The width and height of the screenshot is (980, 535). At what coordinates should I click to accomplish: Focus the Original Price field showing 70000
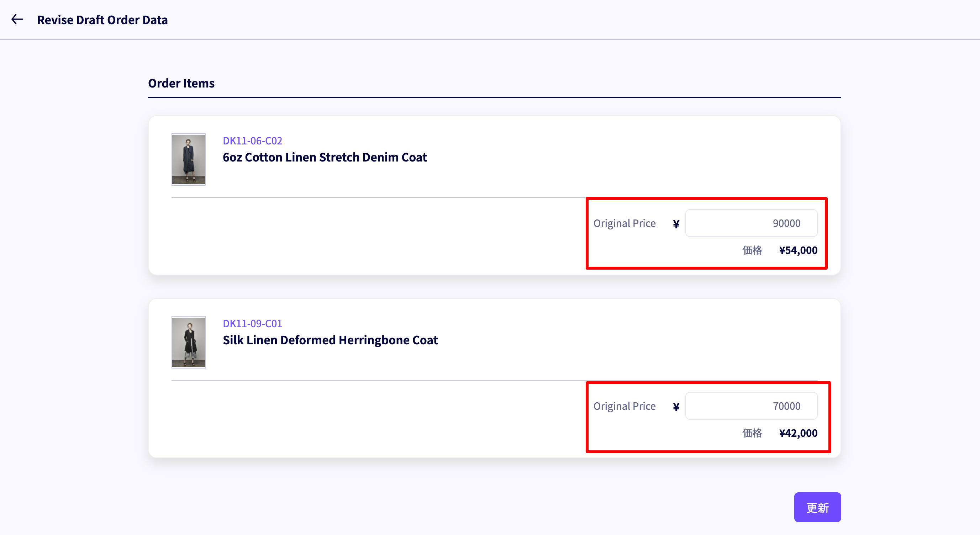(751, 406)
